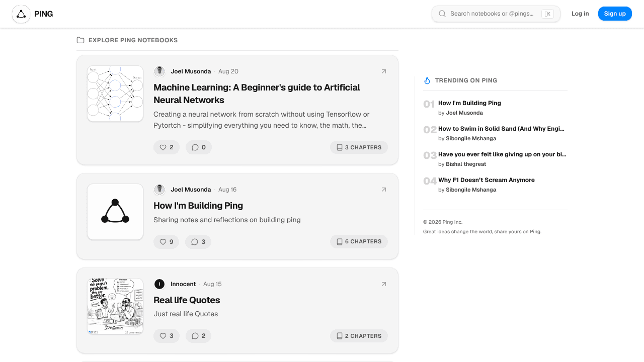This screenshot has height=362, width=644.
Task: Click Innocent's avatar icon
Action: pyautogui.click(x=159, y=284)
